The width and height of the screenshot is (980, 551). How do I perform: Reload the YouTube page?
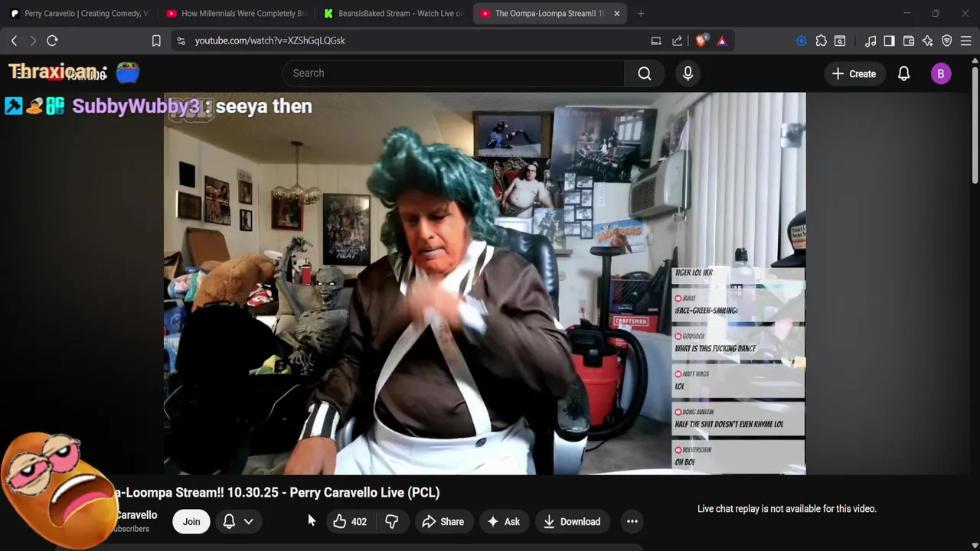pos(52,41)
